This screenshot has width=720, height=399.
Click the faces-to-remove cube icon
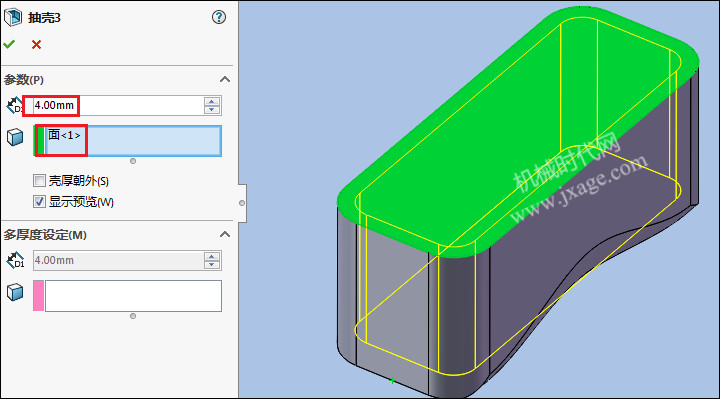(x=15, y=137)
